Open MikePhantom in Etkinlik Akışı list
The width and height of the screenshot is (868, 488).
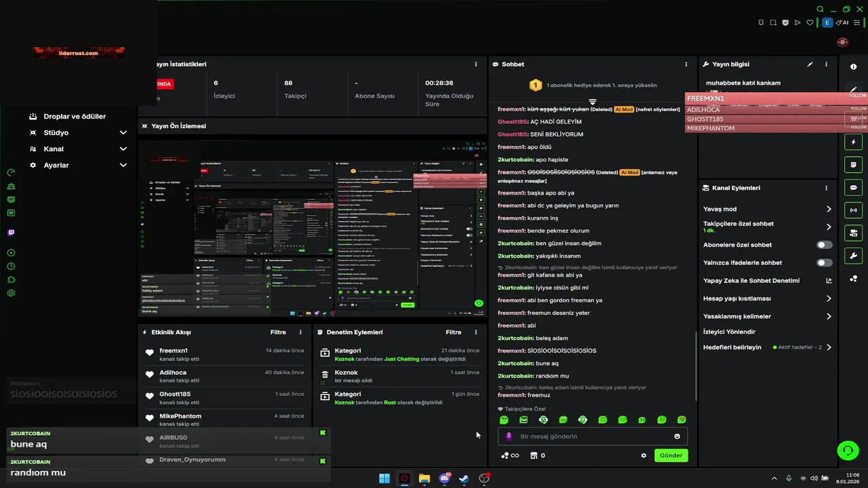tap(180, 415)
